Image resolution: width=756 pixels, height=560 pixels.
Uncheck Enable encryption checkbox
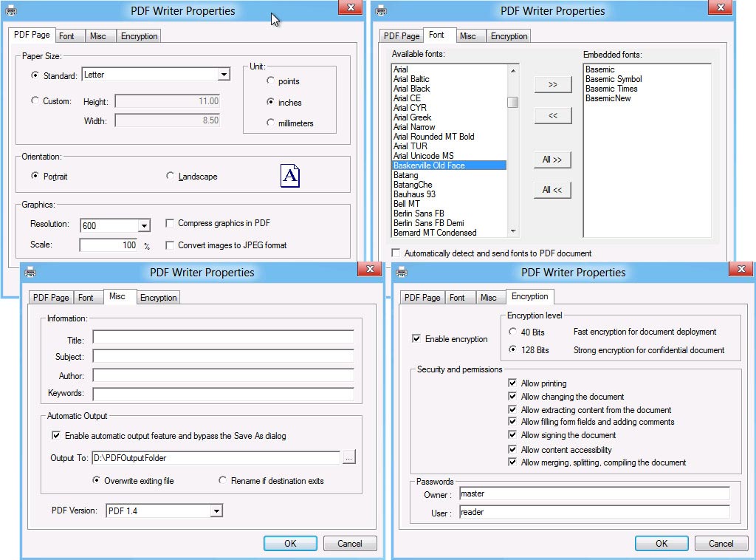(x=416, y=338)
